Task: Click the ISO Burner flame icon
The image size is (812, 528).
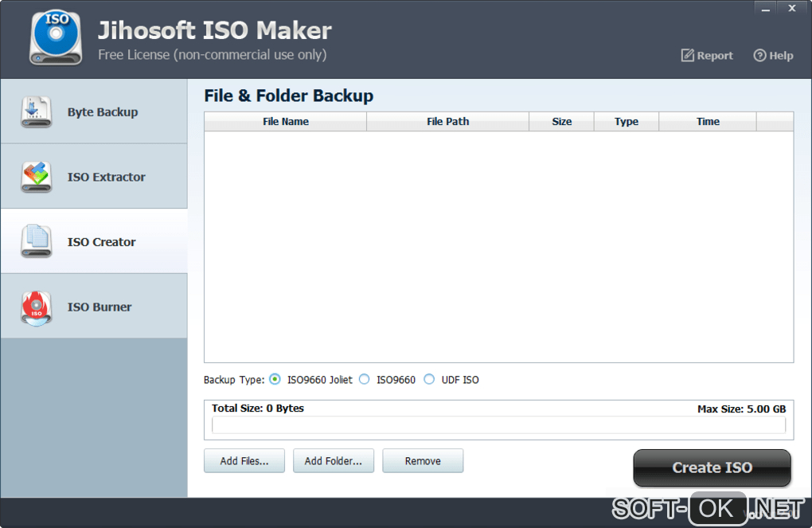Action: tap(37, 307)
